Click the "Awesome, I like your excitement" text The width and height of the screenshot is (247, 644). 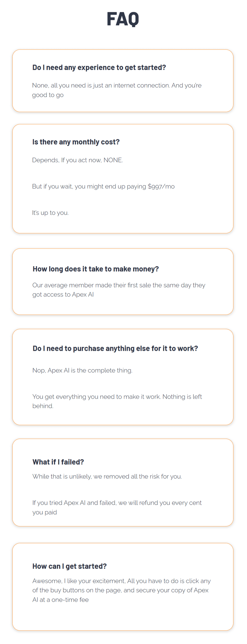pos(121,581)
